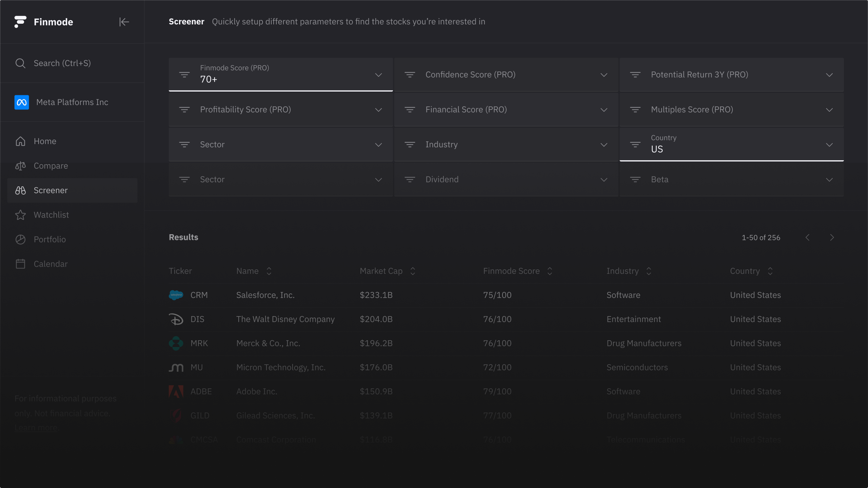Go to previous results page arrow
Screen dimensions: 868x488
coord(808,238)
